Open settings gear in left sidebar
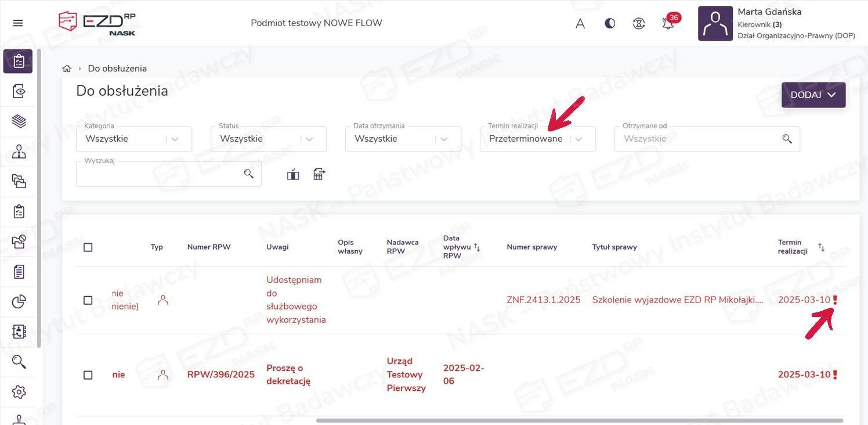The width and height of the screenshot is (868, 425). [19, 392]
